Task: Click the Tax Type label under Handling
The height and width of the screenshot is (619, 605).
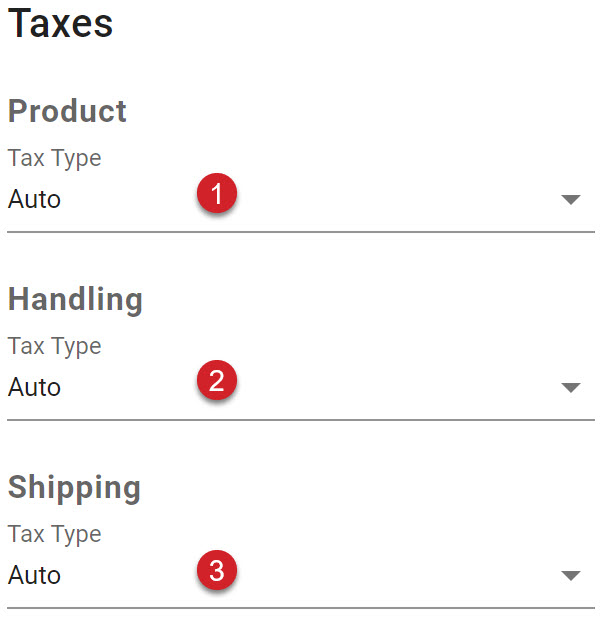Action: (x=54, y=347)
